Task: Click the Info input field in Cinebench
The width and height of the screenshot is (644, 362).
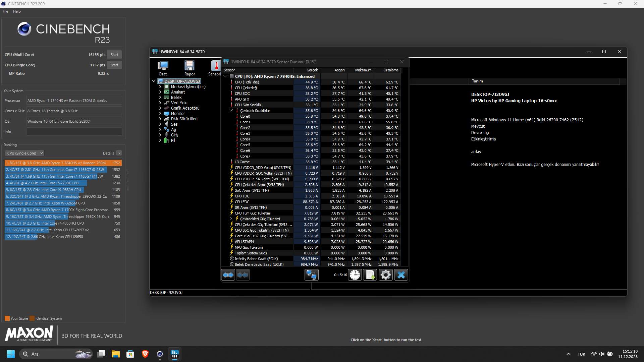Action: [x=74, y=132]
